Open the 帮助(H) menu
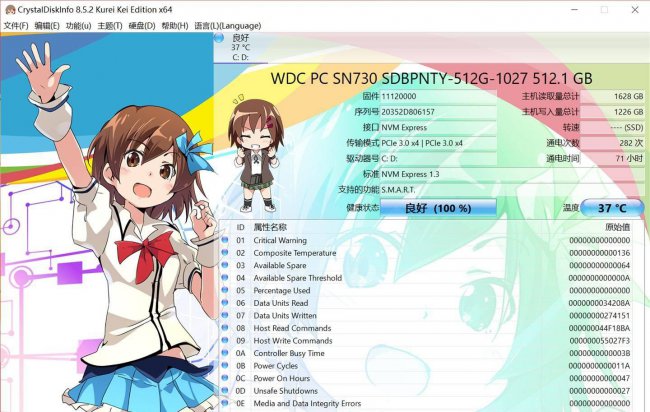650x412 pixels. tap(175, 26)
